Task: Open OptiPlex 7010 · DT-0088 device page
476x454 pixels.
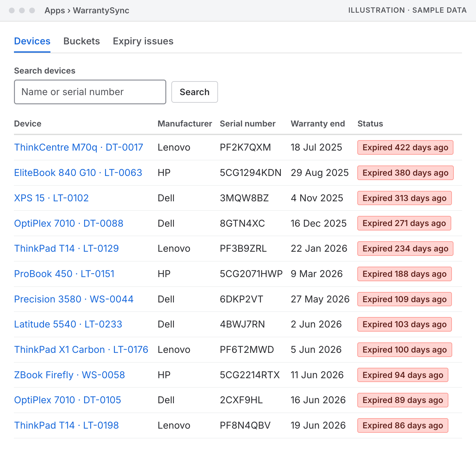Action: (69, 224)
